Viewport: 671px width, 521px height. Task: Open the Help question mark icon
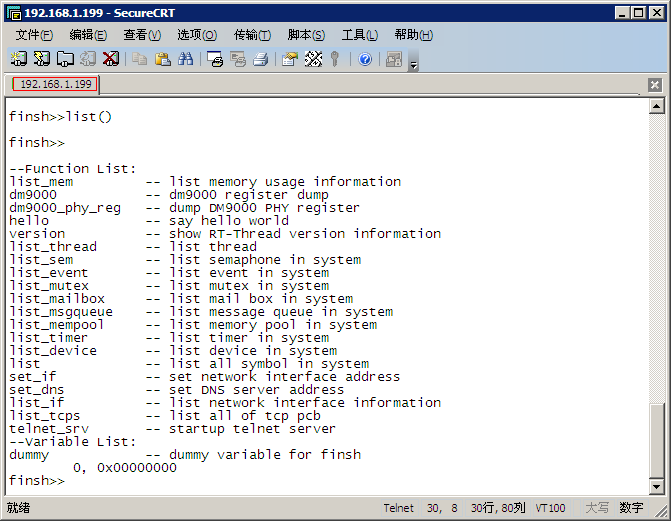365,59
